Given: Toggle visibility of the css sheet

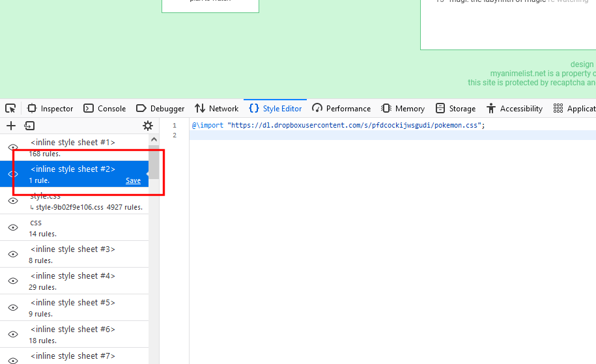Looking at the screenshot, I should (x=13, y=227).
